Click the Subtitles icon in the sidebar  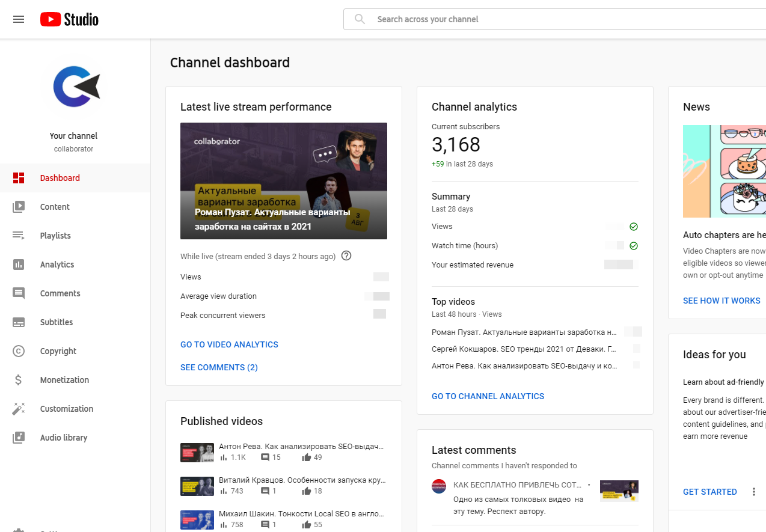(19, 322)
